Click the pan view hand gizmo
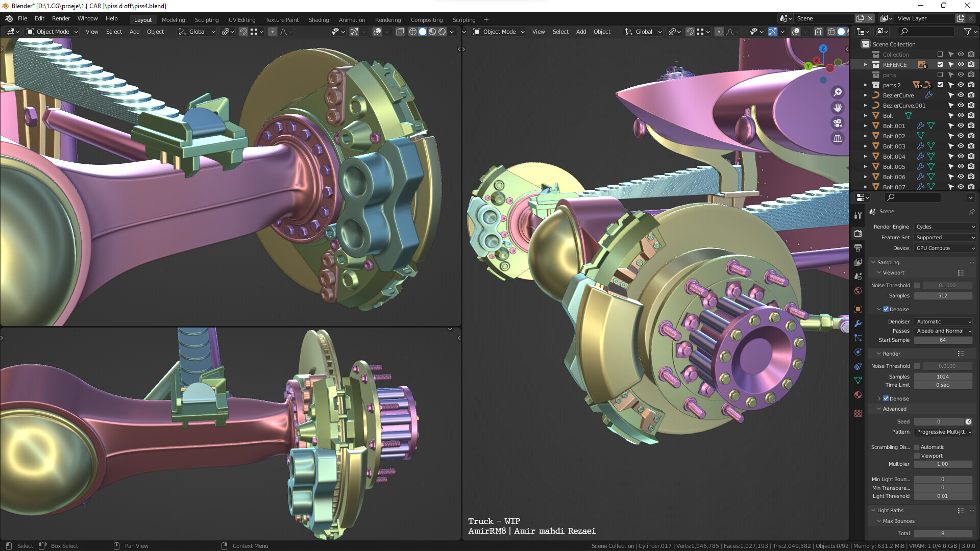The image size is (980, 551). tap(838, 108)
